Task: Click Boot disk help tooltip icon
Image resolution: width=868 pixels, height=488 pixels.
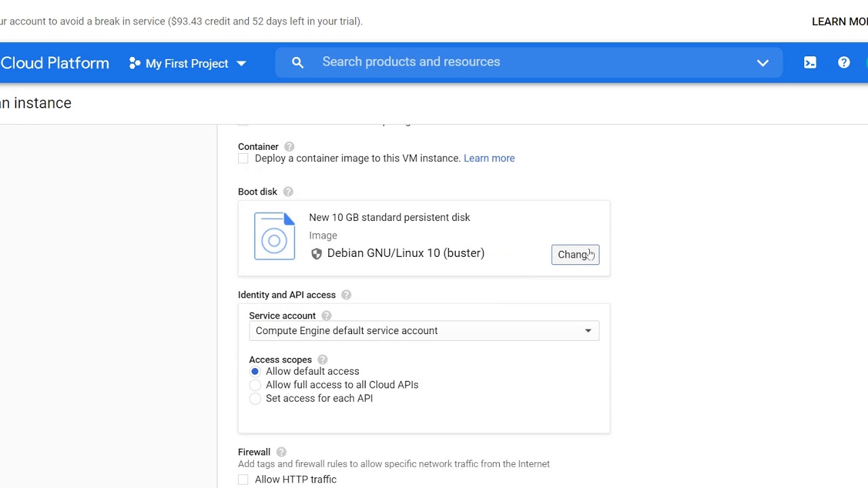Action: [288, 192]
